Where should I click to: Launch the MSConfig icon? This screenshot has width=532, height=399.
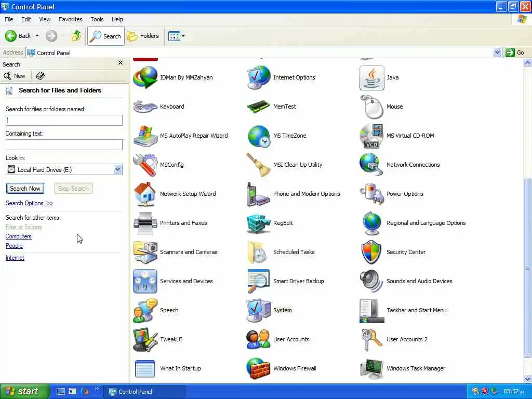(145, 165)
